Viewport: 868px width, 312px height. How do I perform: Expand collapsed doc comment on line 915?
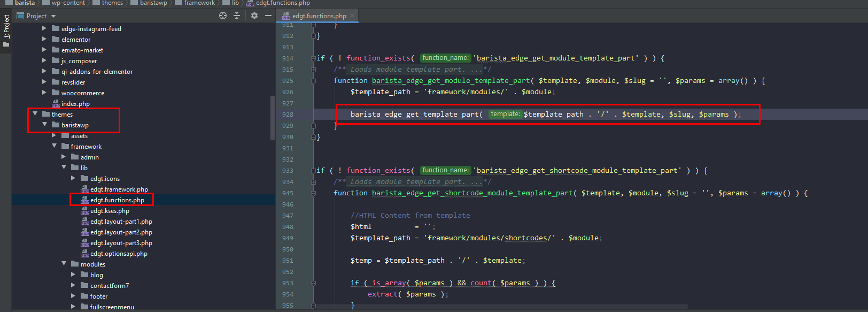coord(314,70)
